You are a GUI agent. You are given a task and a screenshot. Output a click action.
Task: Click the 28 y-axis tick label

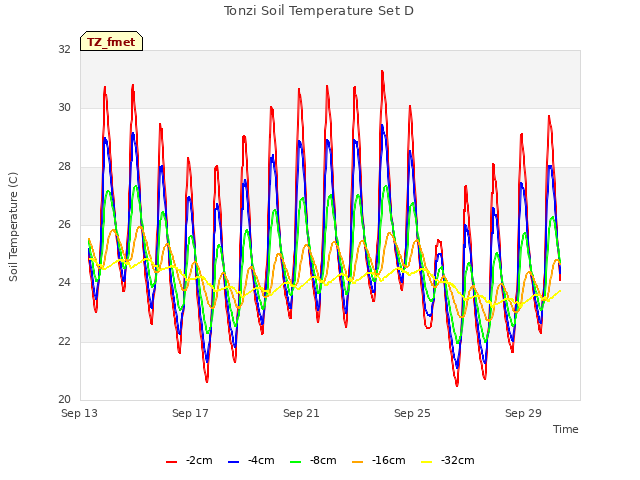[x=64, y=167]
